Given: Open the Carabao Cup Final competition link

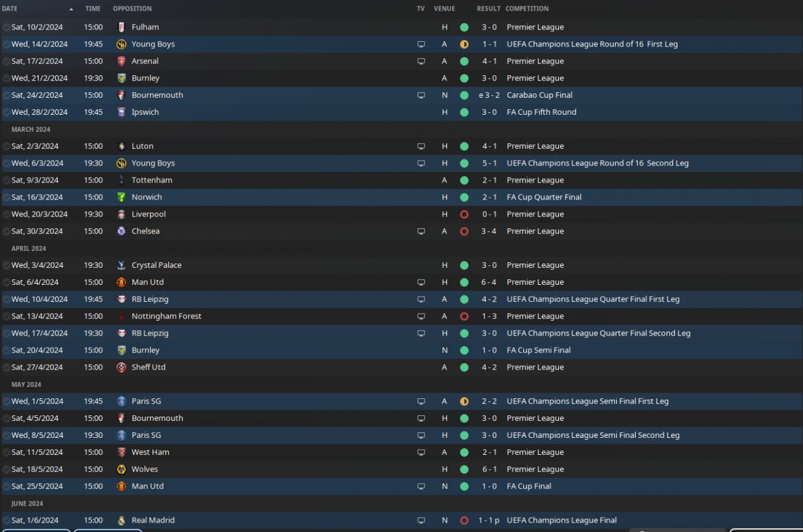Looking at the screenshot, I should [539, 95].
